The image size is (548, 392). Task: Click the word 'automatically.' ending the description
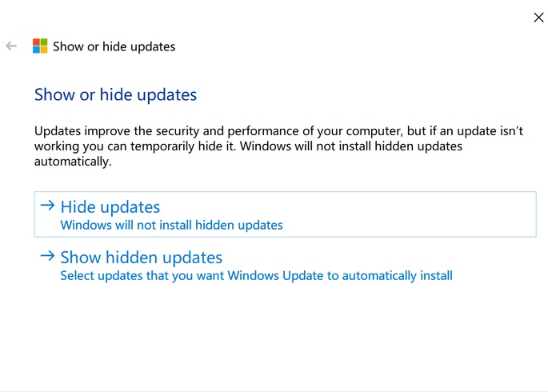pos(72,161)
